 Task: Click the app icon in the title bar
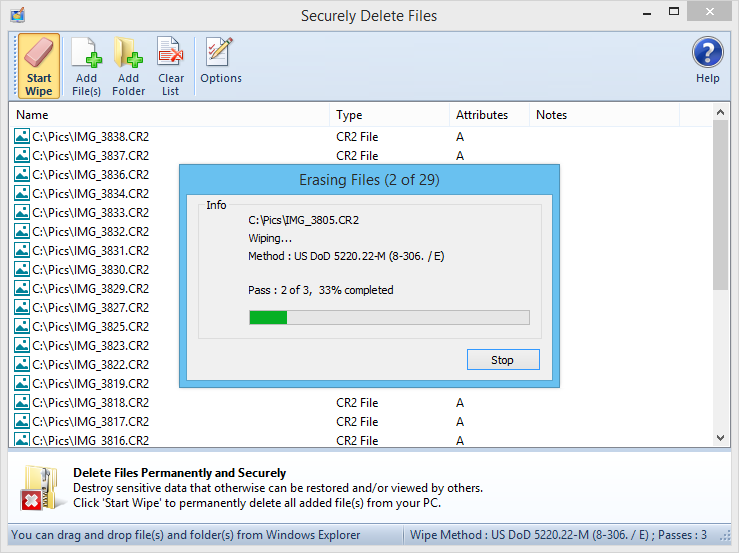click(x=17, y=15)
